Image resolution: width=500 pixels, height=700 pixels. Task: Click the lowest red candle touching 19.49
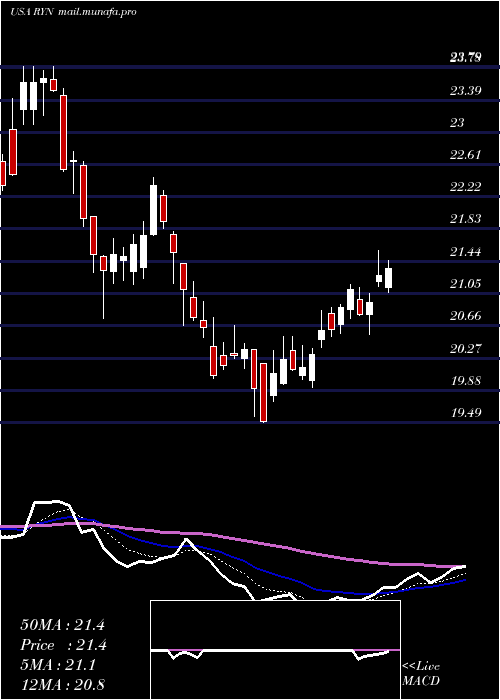(263, 392)
